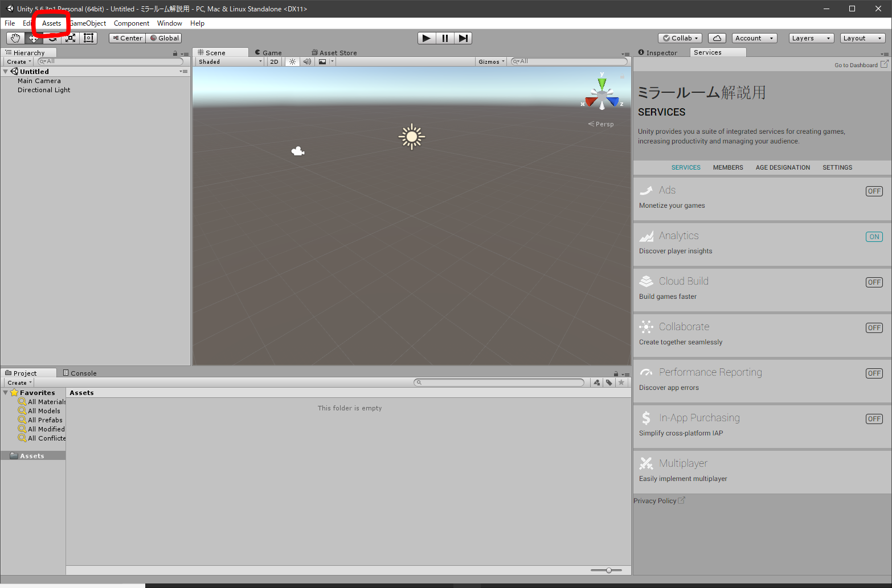Open the AGE DESIGNATION section
The width and height of the screenshot is (892, 588).
[783, 167]
